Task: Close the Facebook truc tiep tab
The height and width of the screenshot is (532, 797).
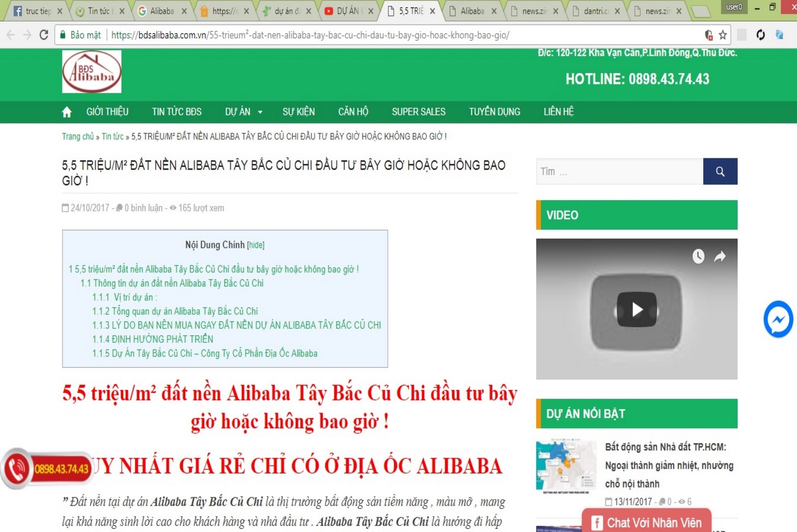Action: (x=60, y=11)
